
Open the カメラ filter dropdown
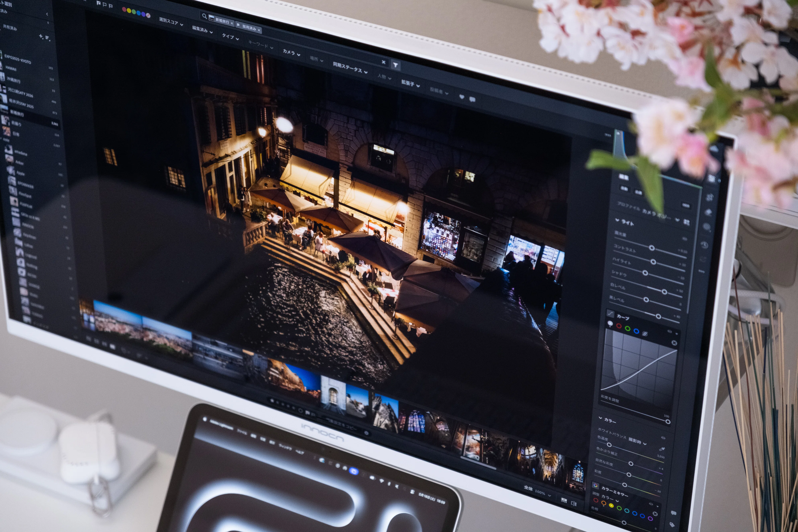coord(291,52)
